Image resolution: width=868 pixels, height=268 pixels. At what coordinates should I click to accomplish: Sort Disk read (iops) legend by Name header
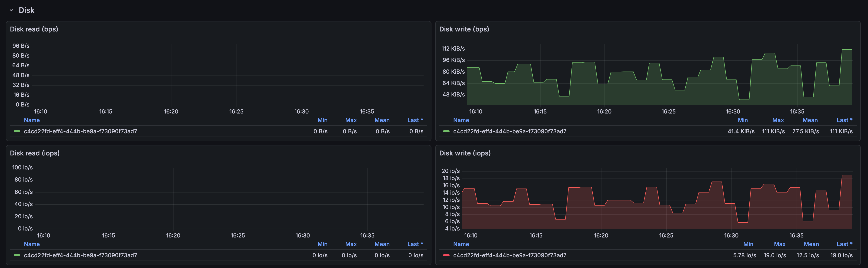(32, 244)
